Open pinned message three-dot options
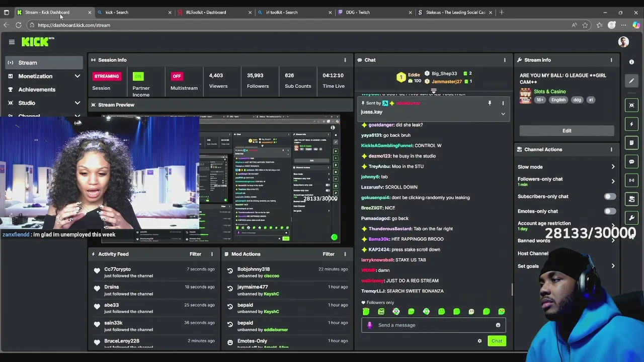The width and height of the screenshot is (644, 362). coord(503,103)
